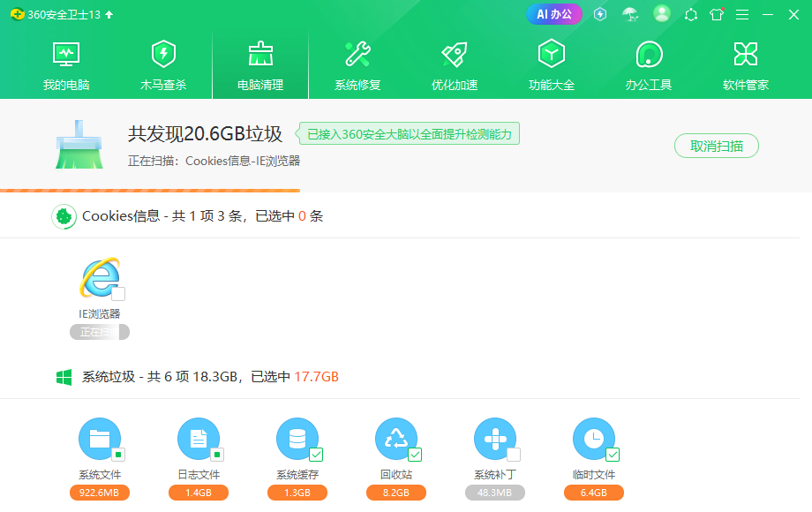Viewport: 812px width, 512px height.
Task: Click the AI 办公 button
Action: [x=554, y=14]
